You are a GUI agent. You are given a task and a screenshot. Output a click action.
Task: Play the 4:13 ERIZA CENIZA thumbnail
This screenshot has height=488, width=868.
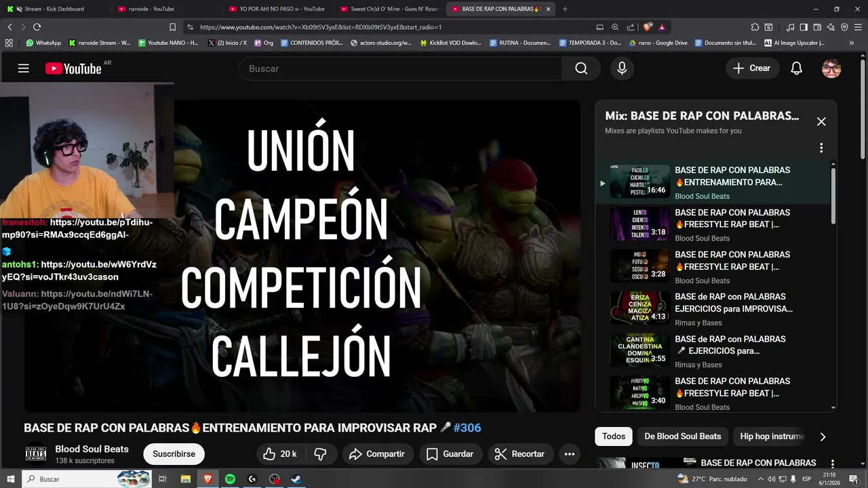pyautogui.click(x=639, y=308)
